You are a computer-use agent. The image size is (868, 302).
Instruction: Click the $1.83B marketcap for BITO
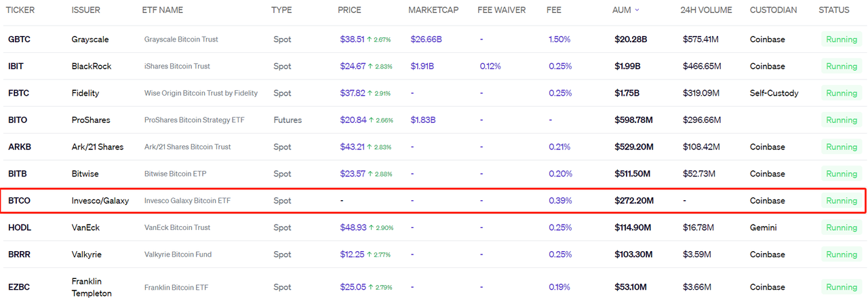[x=422, y=120]
